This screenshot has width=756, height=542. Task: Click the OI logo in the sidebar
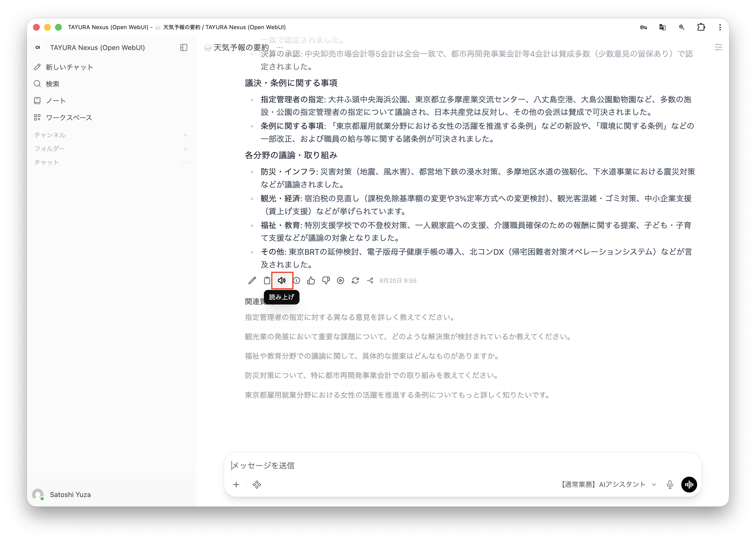38,48
